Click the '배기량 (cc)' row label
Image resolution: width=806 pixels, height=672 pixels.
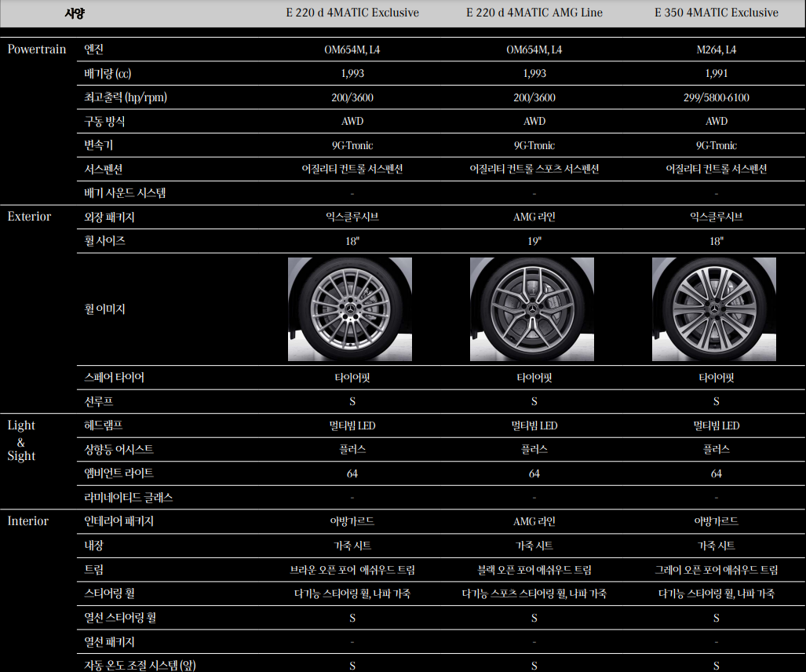(108, 74)
